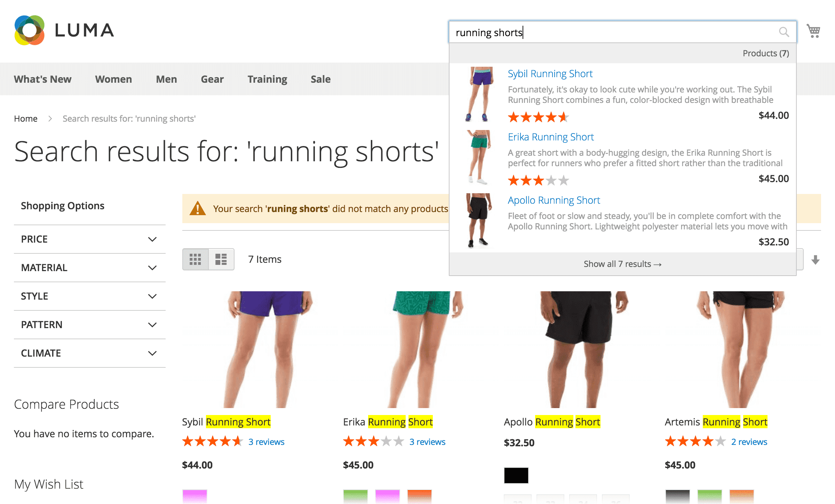The width and height of the screenshot is (835, 504).
Task: Select the orange swatch under Erika Running Short
Action: pyautogui.click(x=420, y=496)
